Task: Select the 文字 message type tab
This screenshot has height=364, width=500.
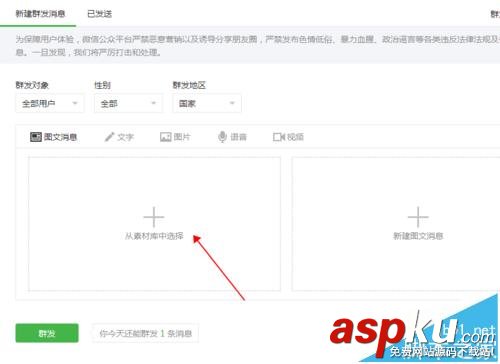Action: click(119, 137)
